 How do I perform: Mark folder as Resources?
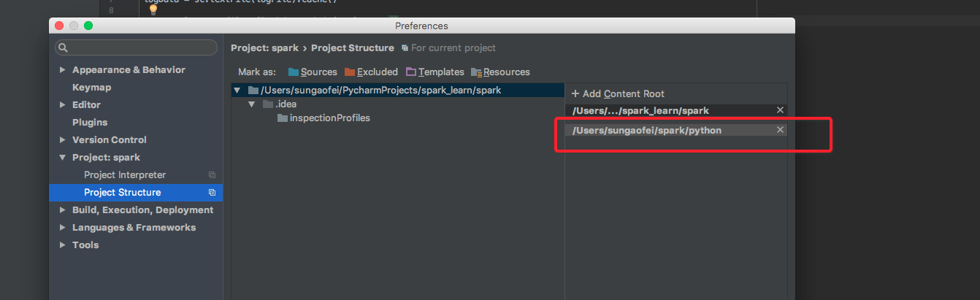click(500, 72)
